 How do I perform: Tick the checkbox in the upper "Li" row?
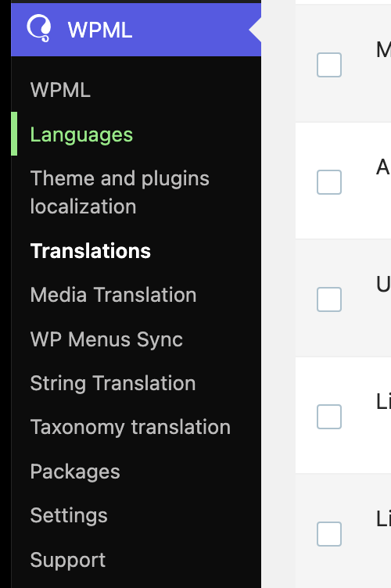[329, 417]
